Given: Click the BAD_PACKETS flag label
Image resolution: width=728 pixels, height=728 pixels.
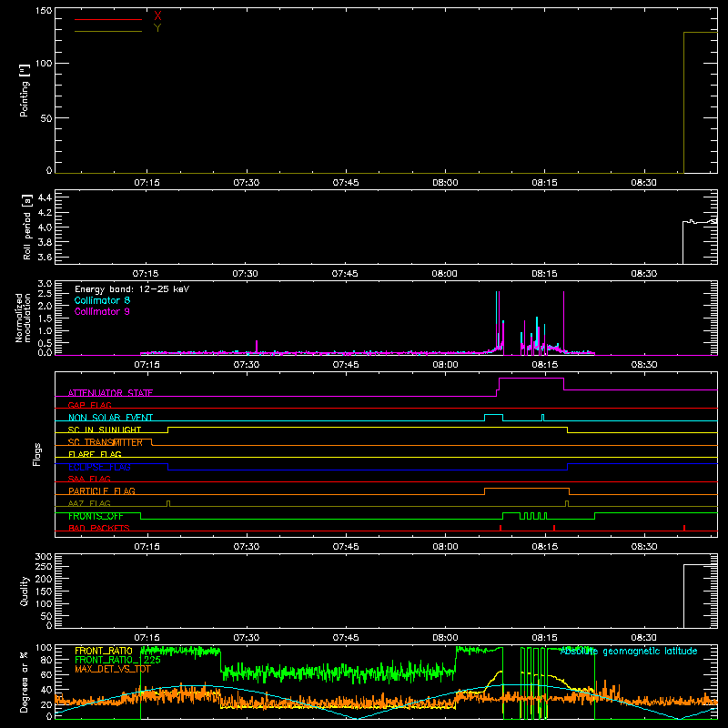Looking at the screenshot, I should pyautogui.click(x=99, y=528).
